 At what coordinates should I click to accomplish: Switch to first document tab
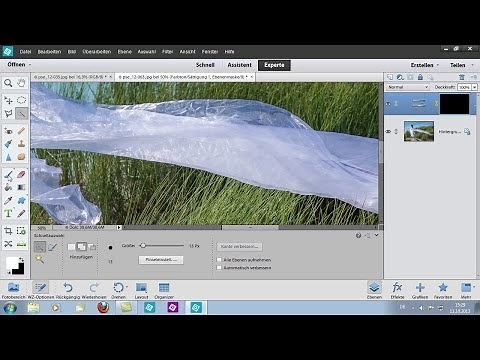tap(70, 77)
